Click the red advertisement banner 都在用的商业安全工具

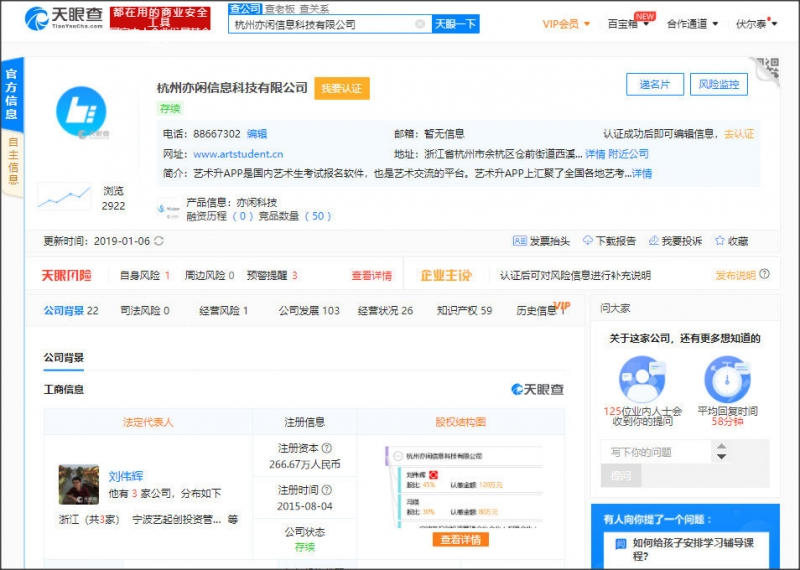[160, 18]
